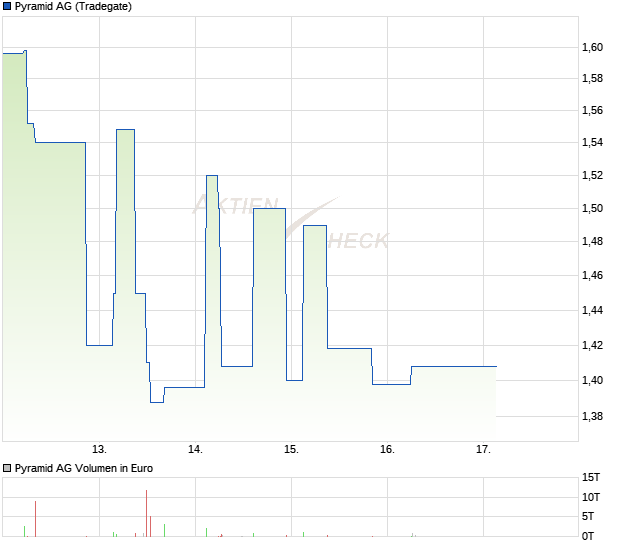The height and width of the screenshot is (546, 620).
Task: Click the 1,56 price axis label
Action: [x=592, y=110]
